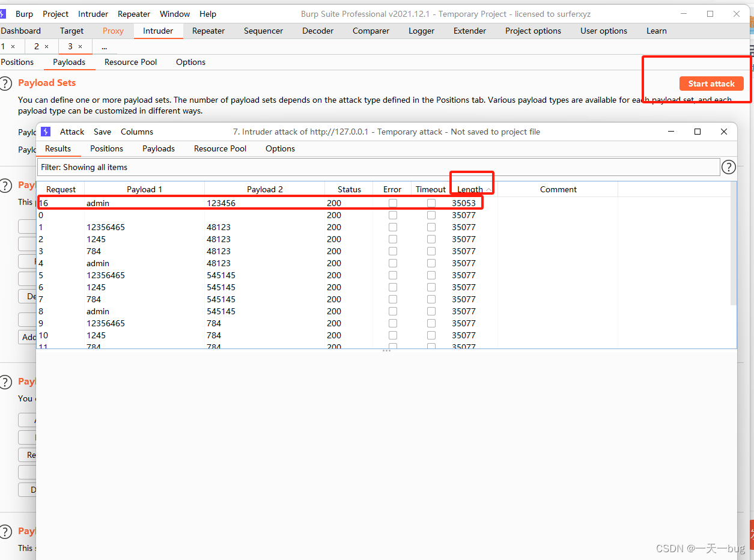Toggle Error checkbox for request 0
The height and width of the screenshot is (560, 754).
pyautogui.click(x=393, y=215)
